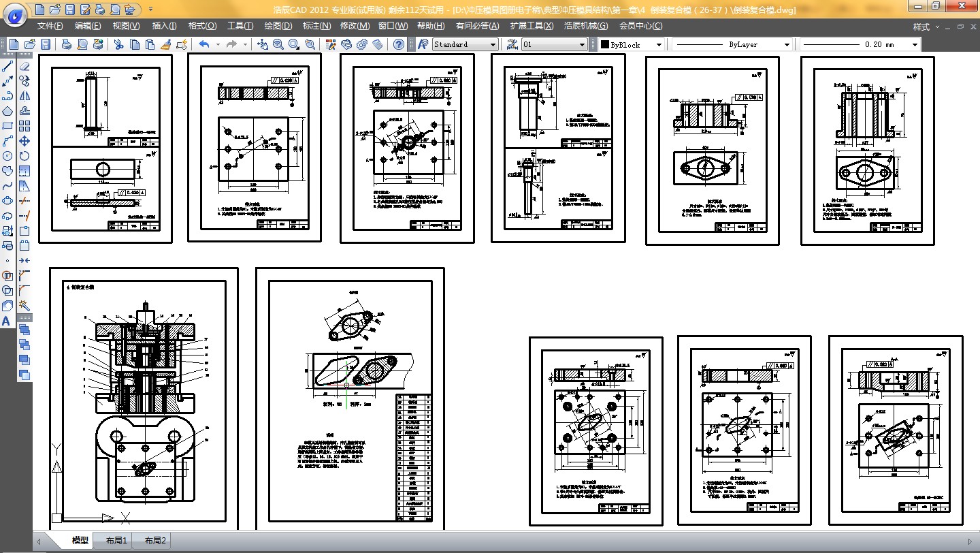Click the Pan realtime icon
Viewport: 980px width, 553px height.
click(263, 44)
